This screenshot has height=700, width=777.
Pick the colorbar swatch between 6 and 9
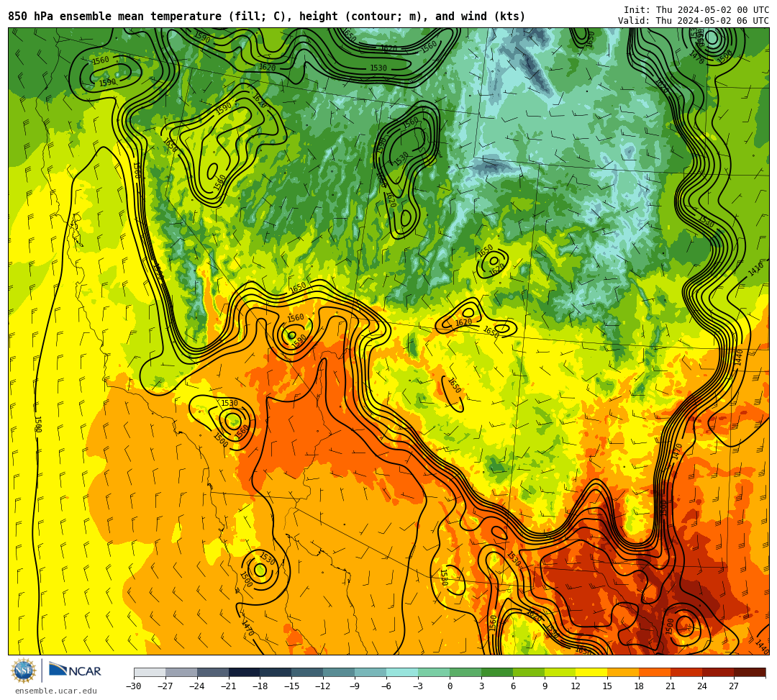click(x=529, y=672)
